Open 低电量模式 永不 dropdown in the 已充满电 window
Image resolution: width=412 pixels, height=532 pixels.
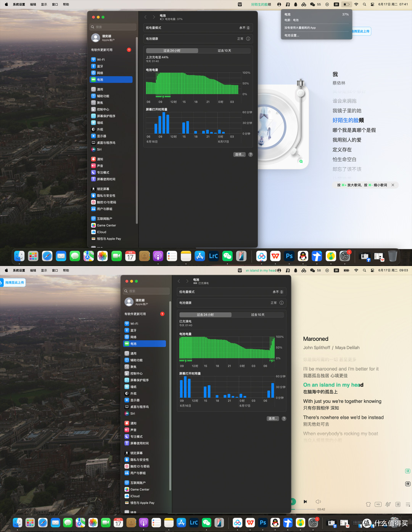point(278,292)
